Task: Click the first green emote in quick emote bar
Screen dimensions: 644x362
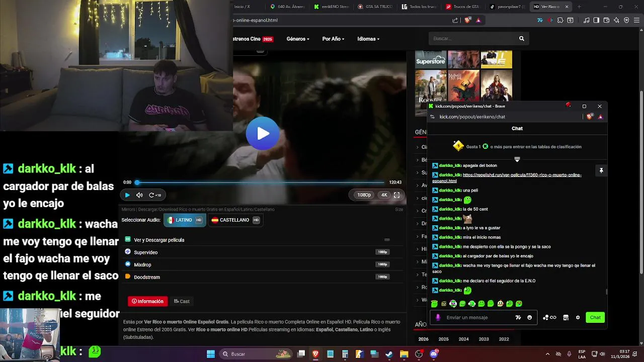Action: coord(434,304)
